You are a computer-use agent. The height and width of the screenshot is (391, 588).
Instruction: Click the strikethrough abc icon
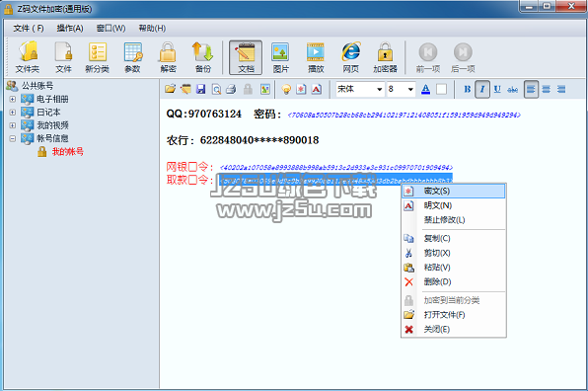[x=512, y=89]
